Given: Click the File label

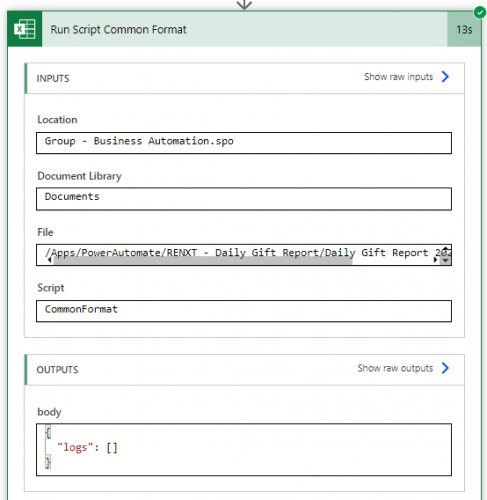Looking at the screenshot, I should [45, 232].
